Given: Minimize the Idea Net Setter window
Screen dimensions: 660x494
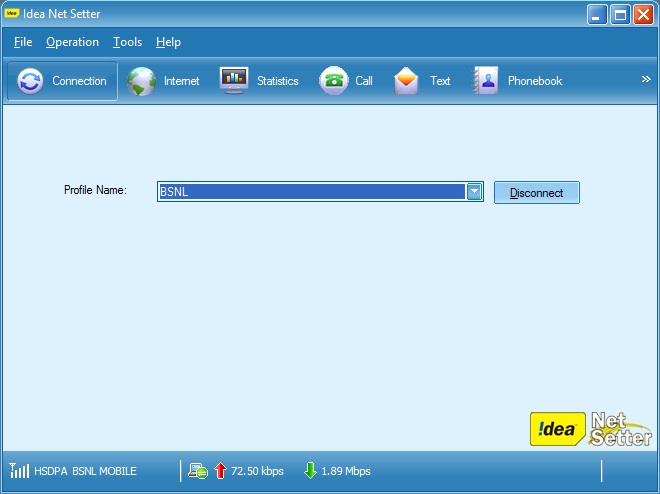Looking at the screenshot, I should (x=596, y=15).
